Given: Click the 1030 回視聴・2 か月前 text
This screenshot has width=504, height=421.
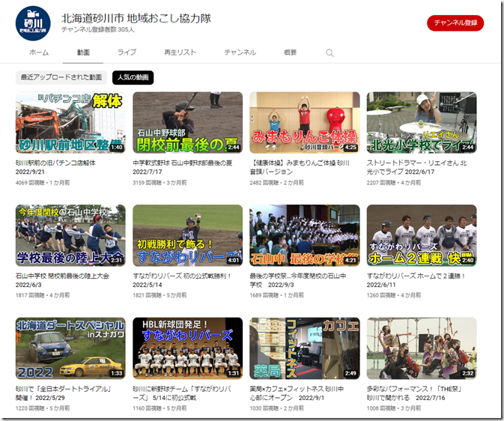Looking at the screenshot, I should coord(277,408).
